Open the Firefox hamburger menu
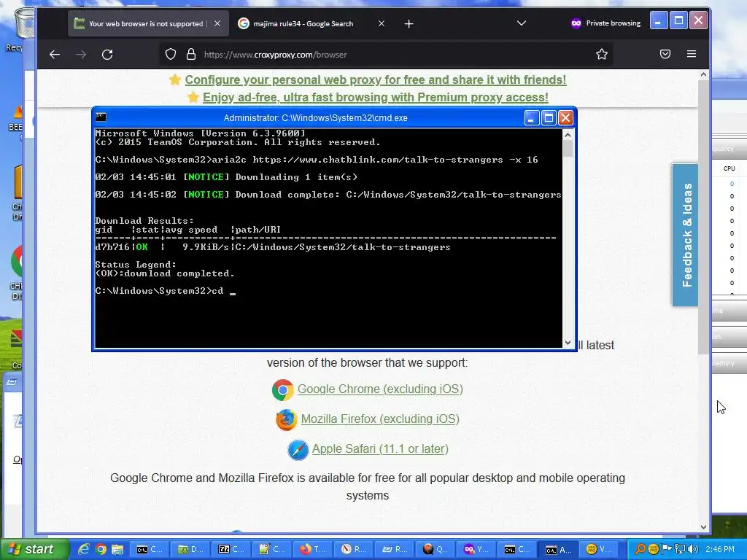The image size is (747, 560). [692, 54]
